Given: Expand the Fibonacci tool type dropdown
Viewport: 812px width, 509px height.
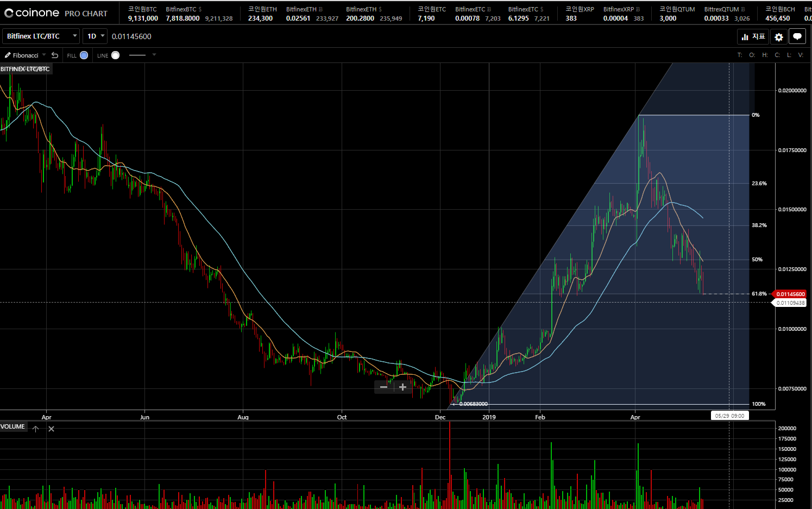Looking at the screenshot, I should [x=44, y=55].
